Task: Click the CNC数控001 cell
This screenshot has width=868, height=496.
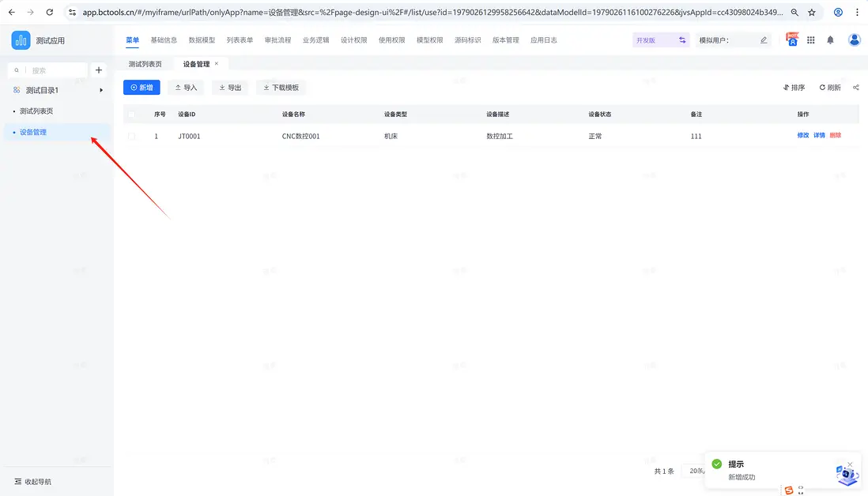Action: tap(300, 136)
